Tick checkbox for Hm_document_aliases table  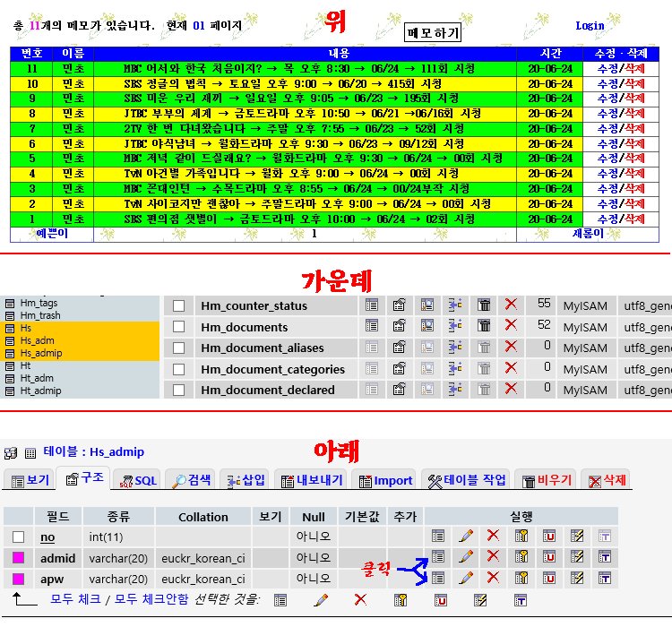click(x=178, y=348)
